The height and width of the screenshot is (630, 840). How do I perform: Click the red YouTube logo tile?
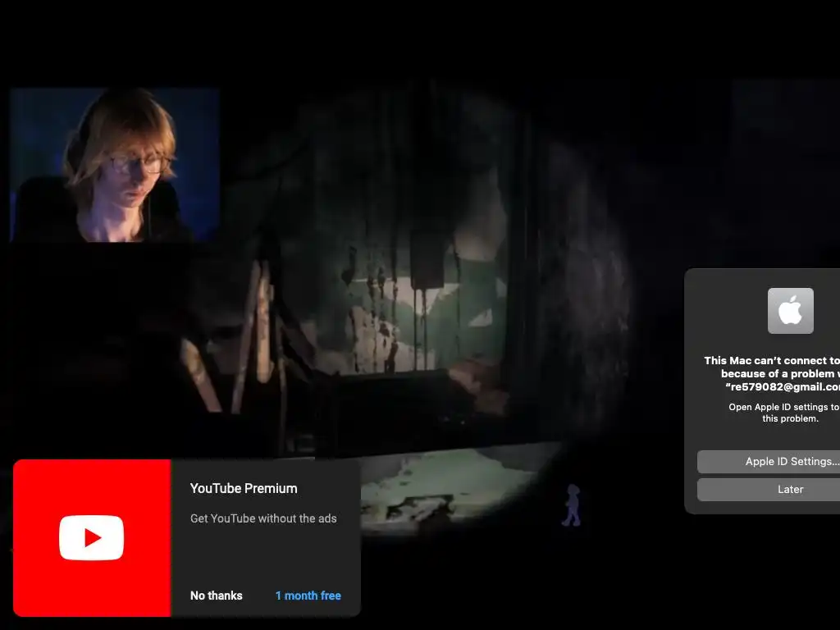(x=92, y=537)
